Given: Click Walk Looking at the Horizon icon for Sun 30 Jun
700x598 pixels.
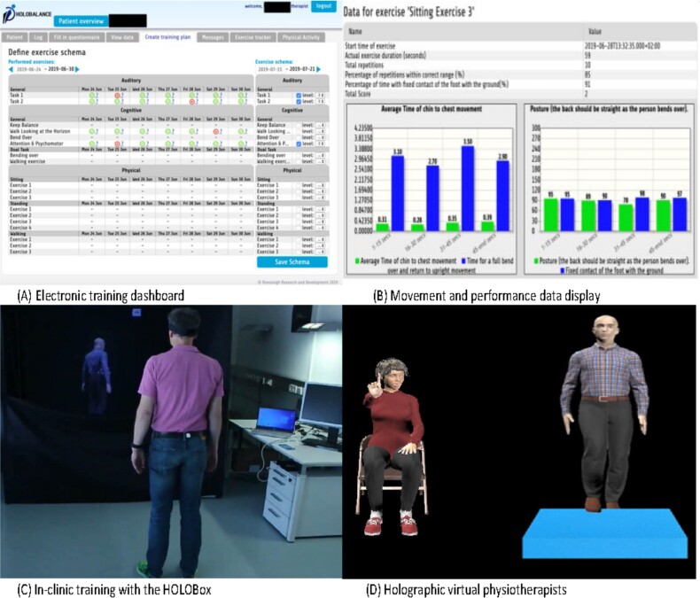Looking at the screenshot, I should coord(241,131).
